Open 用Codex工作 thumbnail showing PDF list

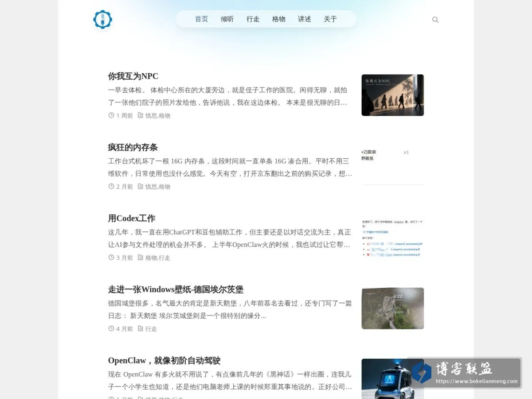click(393, 237)
